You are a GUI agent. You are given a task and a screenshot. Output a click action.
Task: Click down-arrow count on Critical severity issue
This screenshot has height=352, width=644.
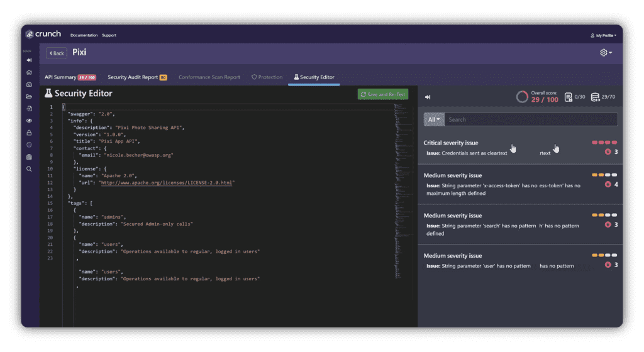click(611, 151)
